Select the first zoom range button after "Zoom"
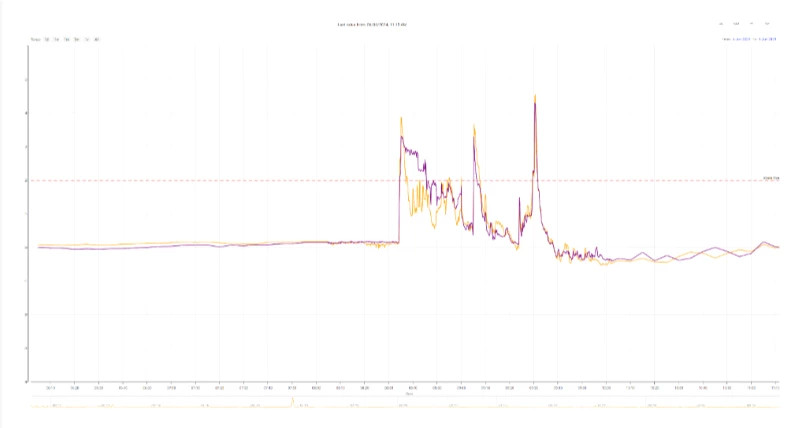The width and height of the screenshot is (800, 428). [x=46, y=40]
